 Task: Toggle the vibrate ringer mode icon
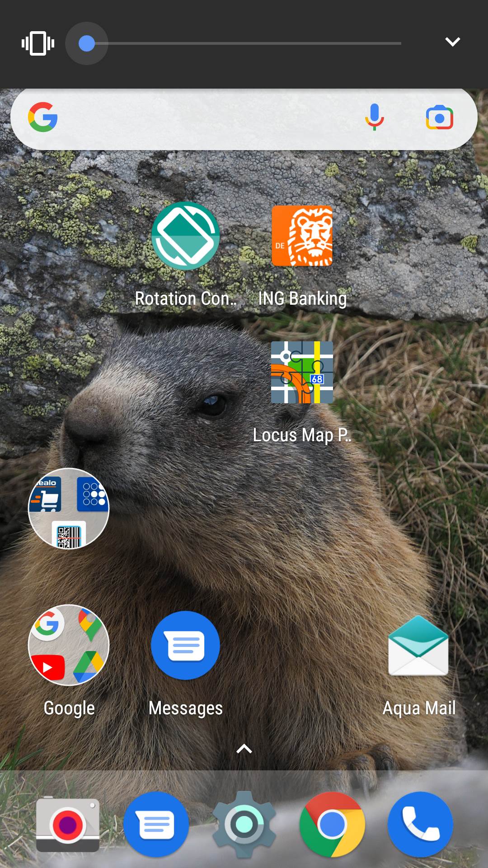(x=38, y=43)
